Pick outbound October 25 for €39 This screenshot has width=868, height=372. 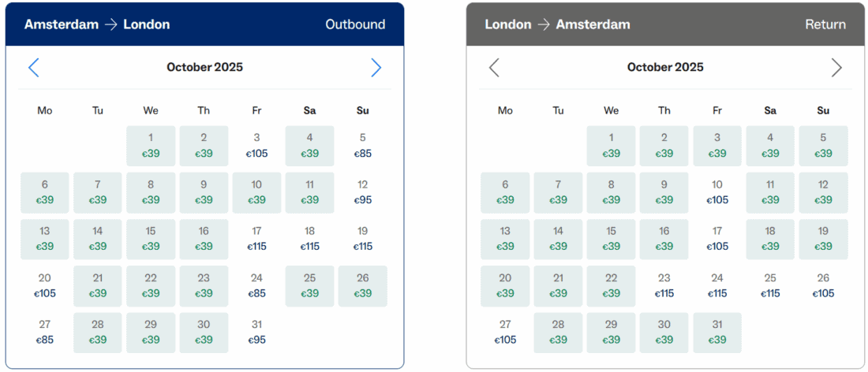(x=309, y=285)
